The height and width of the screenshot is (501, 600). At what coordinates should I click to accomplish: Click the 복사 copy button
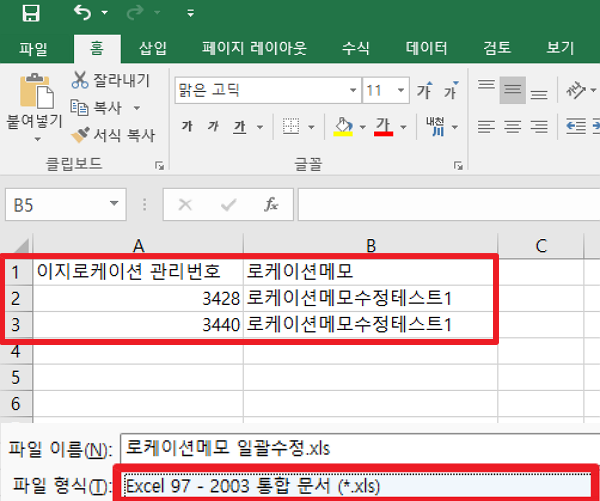pyautogui.click(x=96, y=108)
